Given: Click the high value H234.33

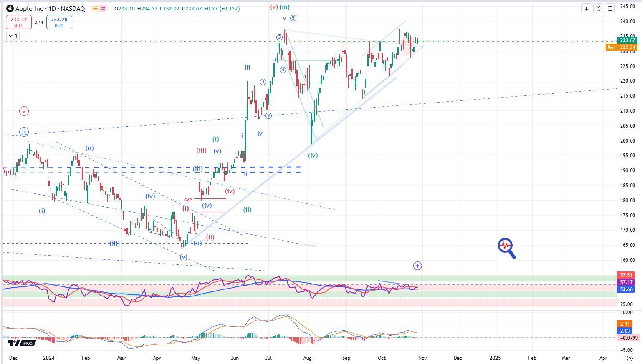Looking at the screenshot, I should click(x=147, y=8).
